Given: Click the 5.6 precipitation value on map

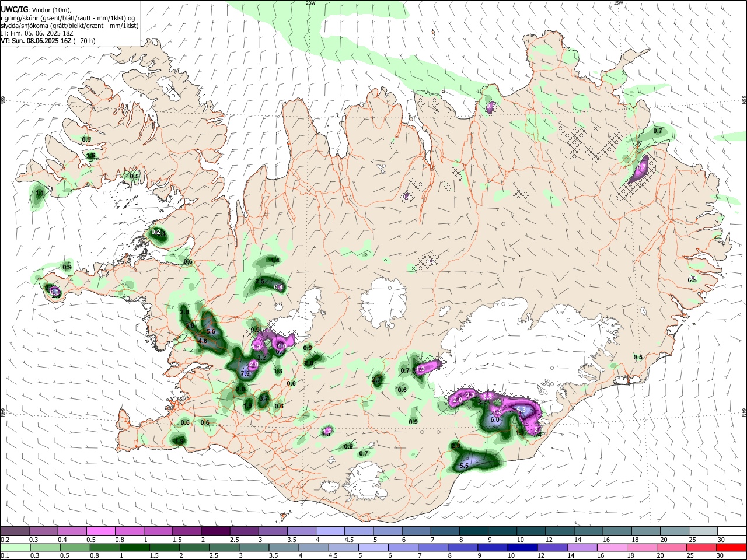Looking at the screenshot, I should click(x=211, y=331).
